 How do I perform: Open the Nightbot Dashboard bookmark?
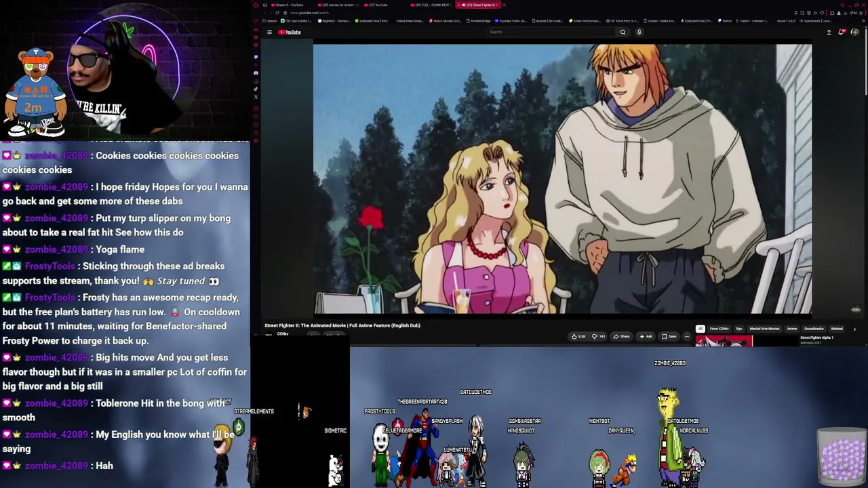pyautogui.click(x=333, y=21)
